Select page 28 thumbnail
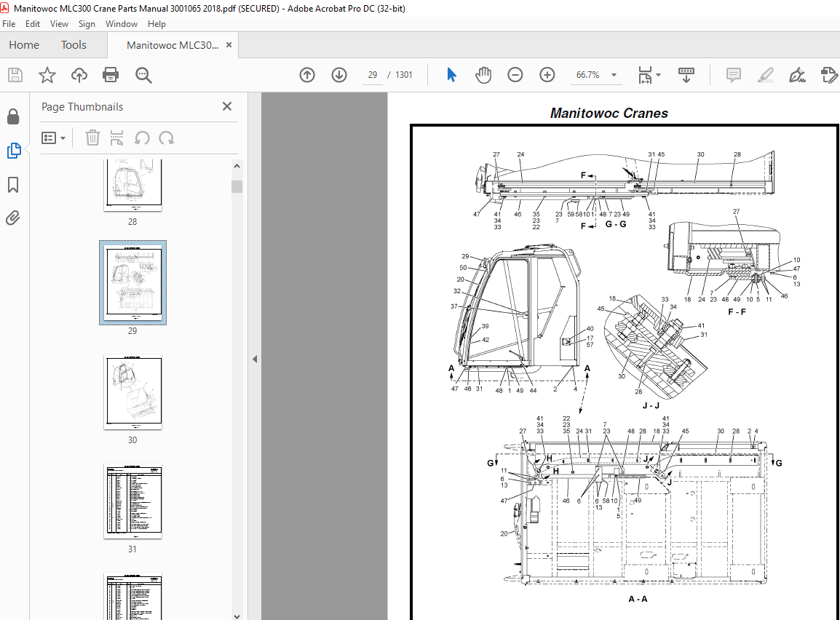Screen dimensions: 840x620 (x=133, y=185)
